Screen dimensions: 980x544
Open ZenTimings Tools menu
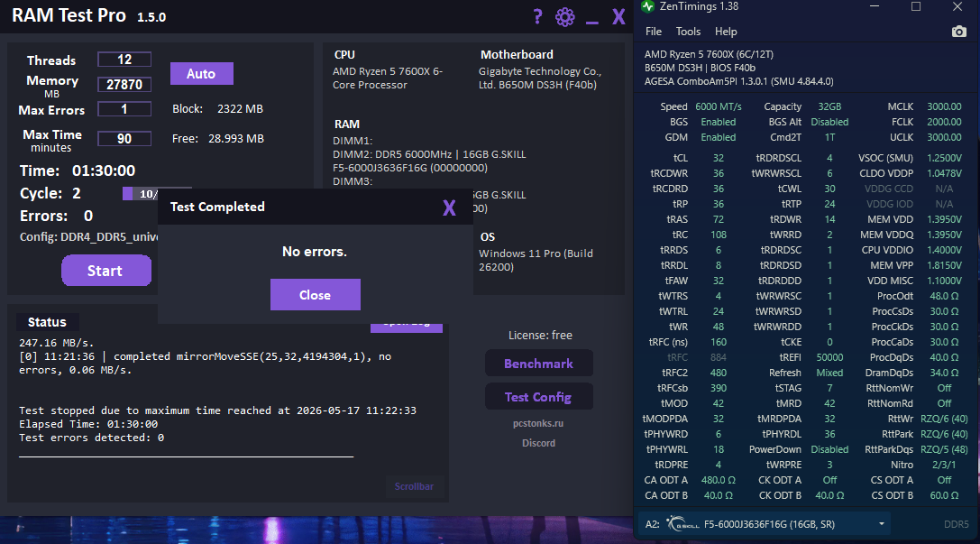pyautogui.click(x=688, y=32)
